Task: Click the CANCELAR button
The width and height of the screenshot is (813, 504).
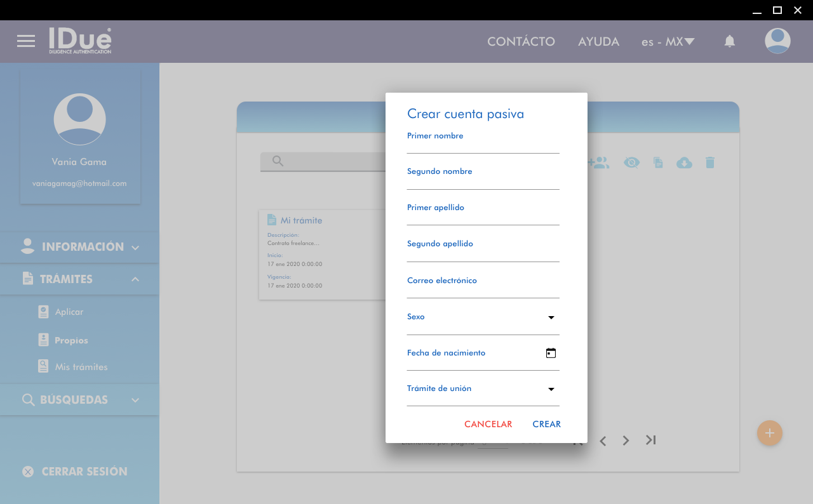Action: [488, 424]
